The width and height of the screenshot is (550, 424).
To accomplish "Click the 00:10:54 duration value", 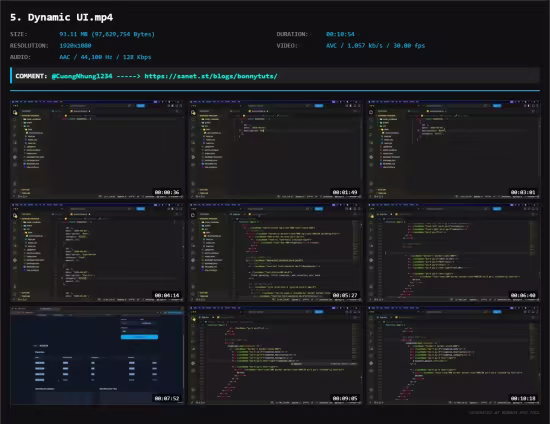I will pyautogui.click(x=340, y=34).
